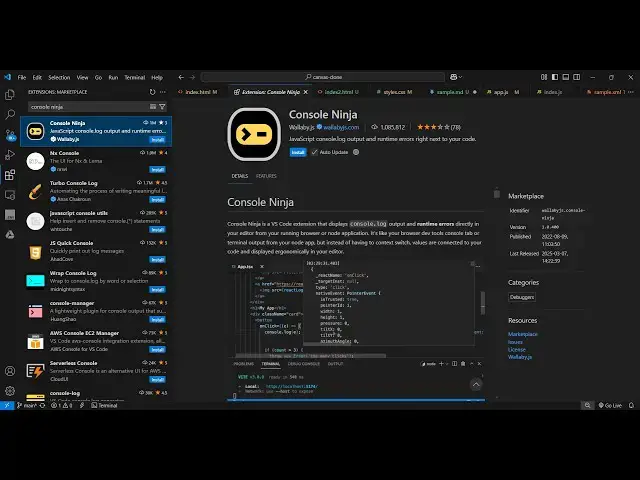
Task: Install Console Ninja from list row
Action: pyautogui.click(x=157, y=140)
